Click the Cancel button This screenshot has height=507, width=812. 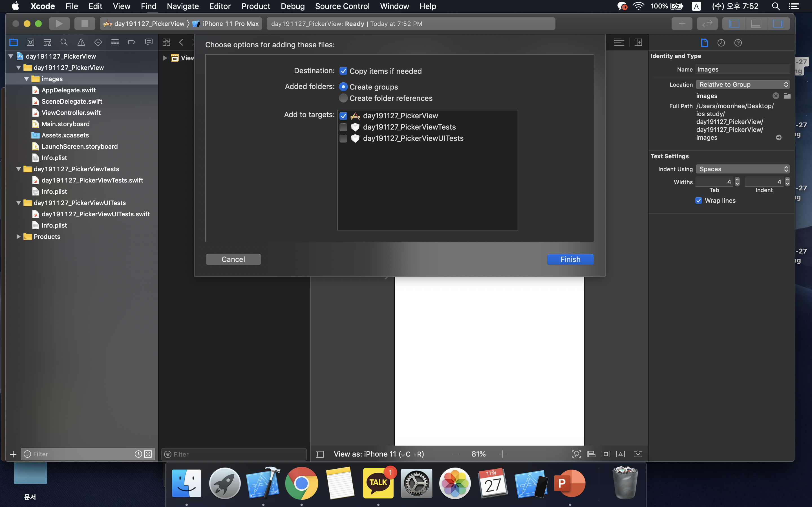click(x=233, y=259)
